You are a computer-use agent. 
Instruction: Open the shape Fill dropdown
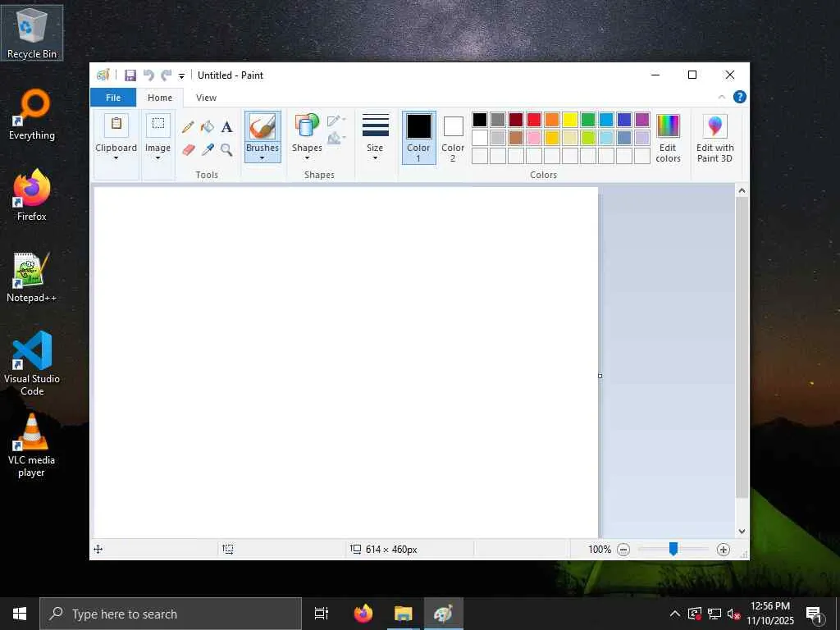pyautogui.click(x=336, y=138)
